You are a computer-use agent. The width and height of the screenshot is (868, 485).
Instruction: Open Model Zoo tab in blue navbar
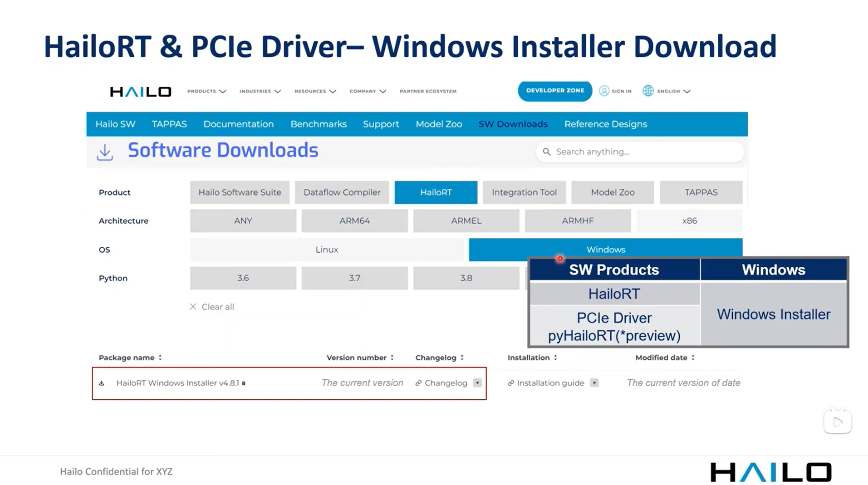[x=439, y=124]
